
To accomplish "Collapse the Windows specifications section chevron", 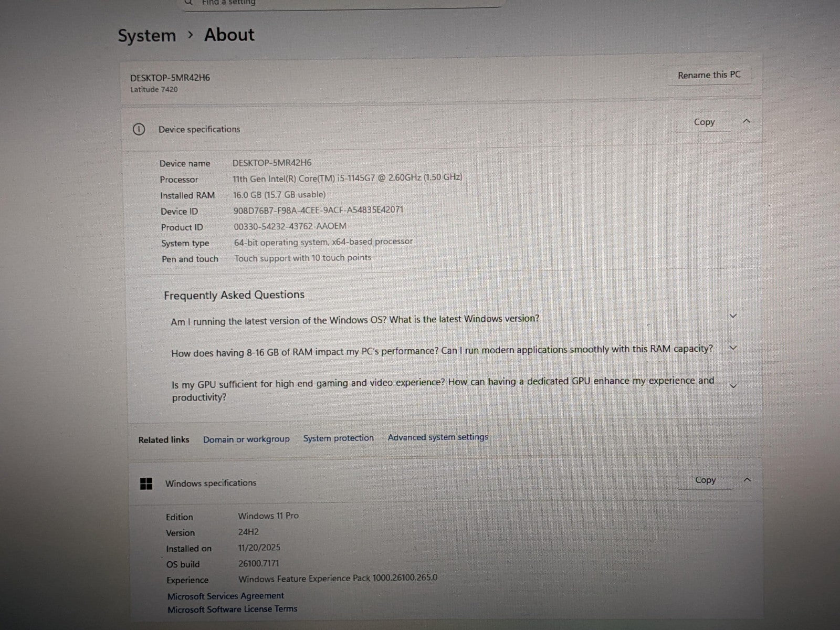I will tap(748, 480).
